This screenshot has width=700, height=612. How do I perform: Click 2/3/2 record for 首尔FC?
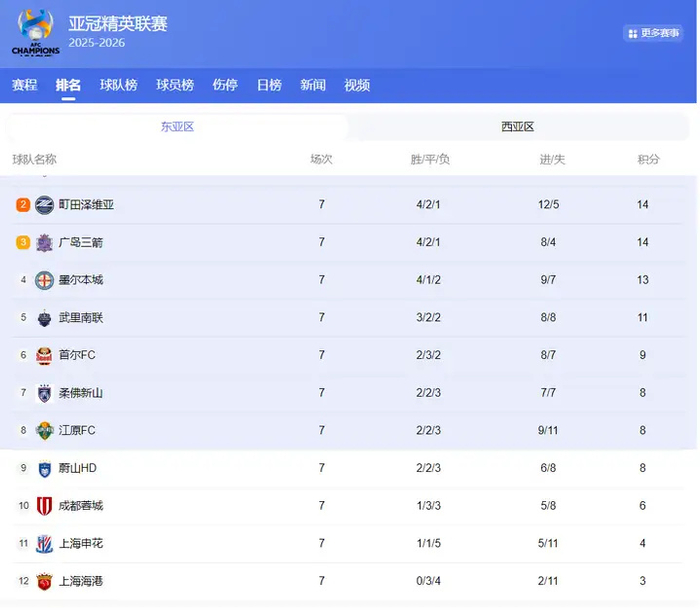429,355
